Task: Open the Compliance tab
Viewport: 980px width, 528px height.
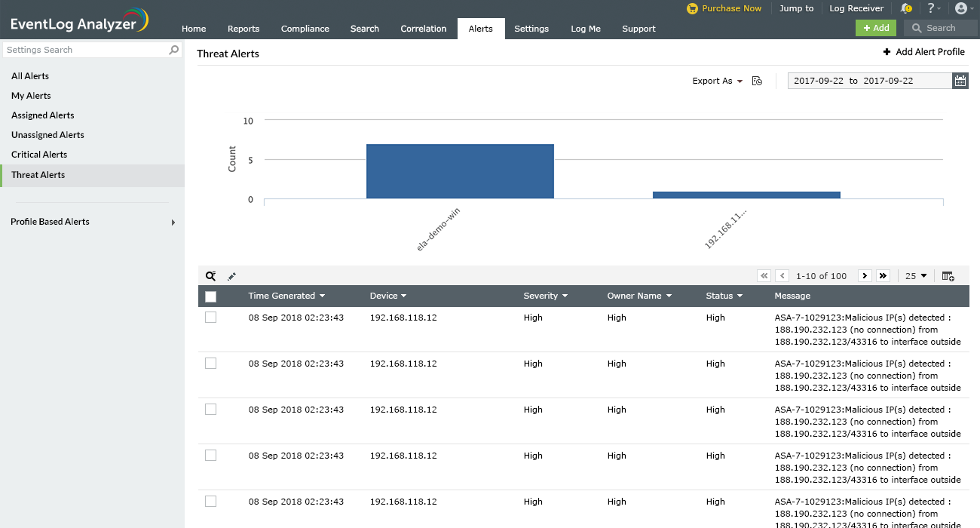Action: [305, 29]
